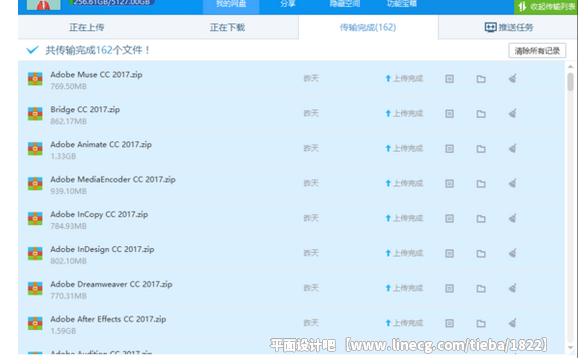Click the 1.59GB size under Adobe After Effects
This screenshot has height=364, width=588.
pos(63,331)
